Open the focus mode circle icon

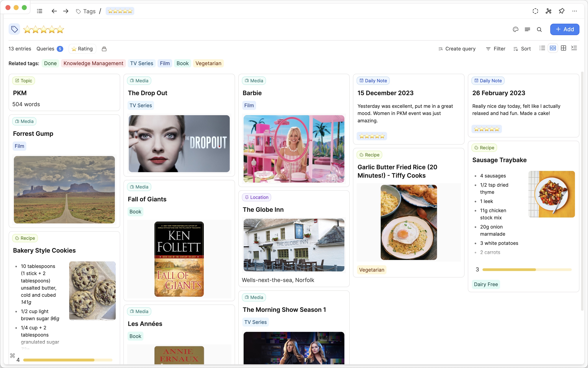coord(535,11)
